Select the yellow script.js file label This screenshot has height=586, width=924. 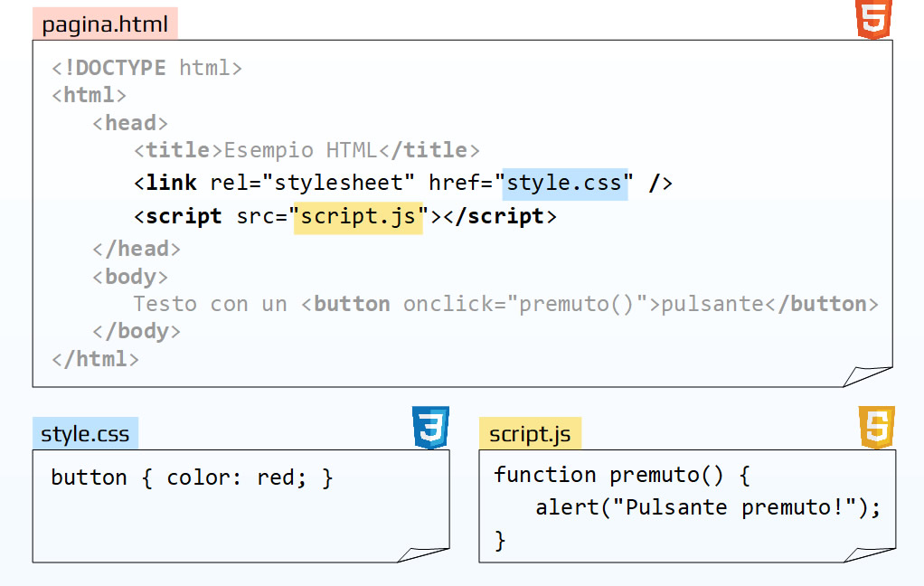pos(530,434)
